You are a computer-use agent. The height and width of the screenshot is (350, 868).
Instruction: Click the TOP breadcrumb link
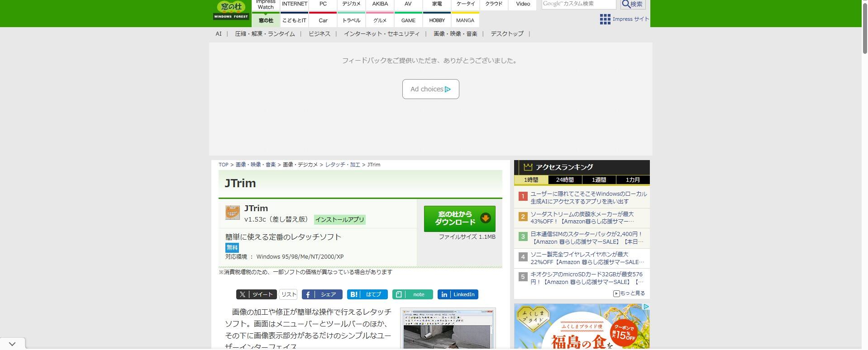(224, 165)
